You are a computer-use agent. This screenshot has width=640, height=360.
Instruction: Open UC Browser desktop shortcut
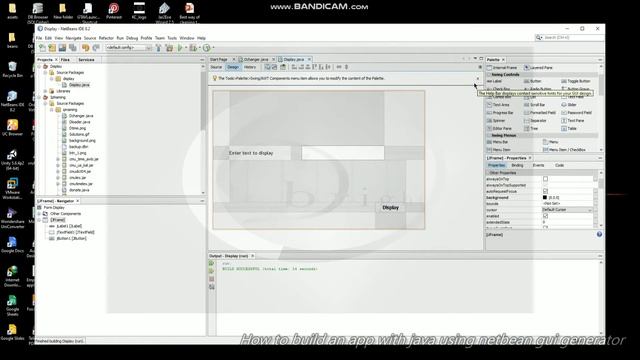point(12,128)
